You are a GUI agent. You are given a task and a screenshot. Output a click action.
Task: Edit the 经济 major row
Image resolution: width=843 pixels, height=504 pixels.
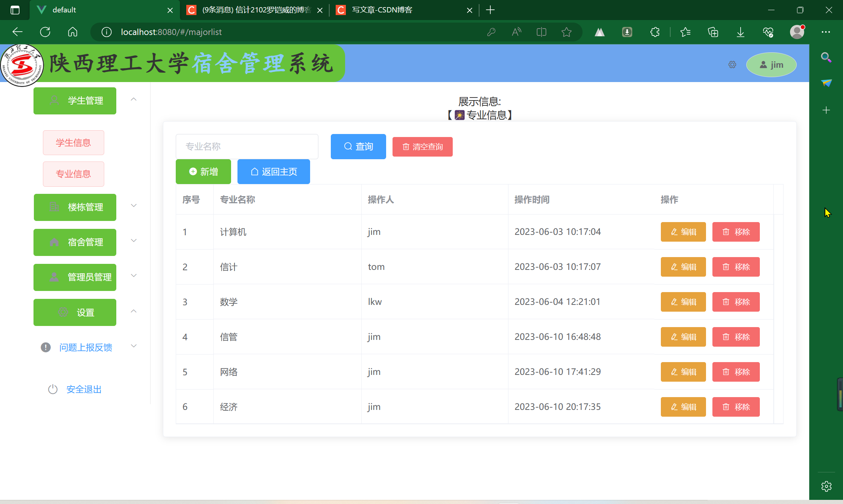coord(683,407)
